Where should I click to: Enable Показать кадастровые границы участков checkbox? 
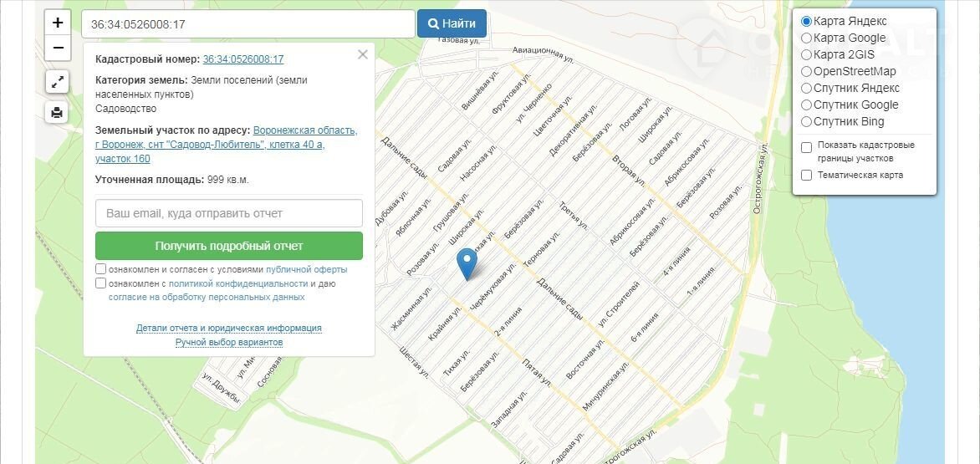(x=807, y=147)
